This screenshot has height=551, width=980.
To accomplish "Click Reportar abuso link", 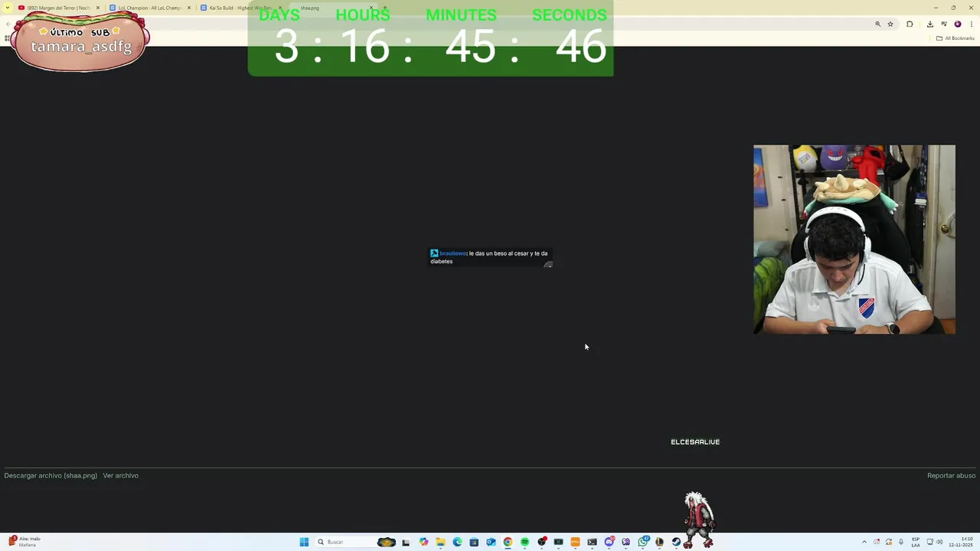I will click(x=951, y=475).
